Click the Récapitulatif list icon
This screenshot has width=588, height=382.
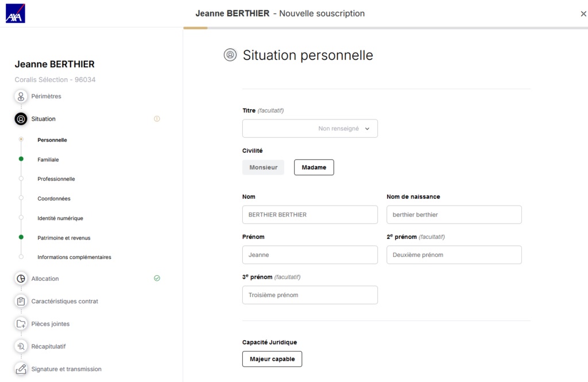click(21, 346)
